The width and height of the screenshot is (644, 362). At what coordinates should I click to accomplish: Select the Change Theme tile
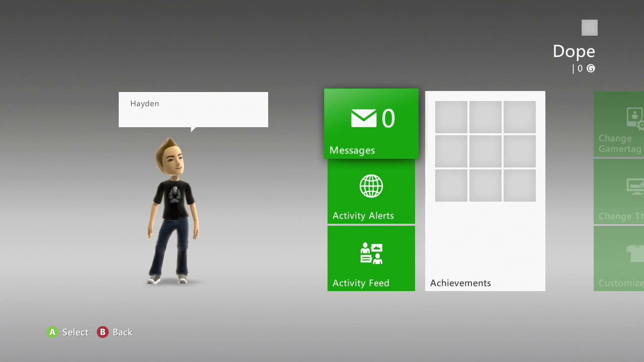pos(619,192)
